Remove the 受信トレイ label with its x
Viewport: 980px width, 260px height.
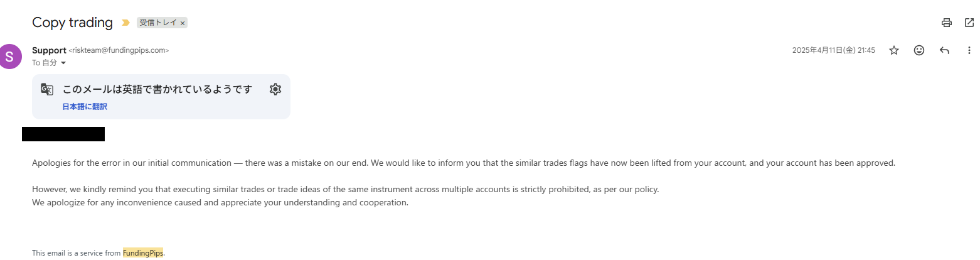(x=183, y=23)
